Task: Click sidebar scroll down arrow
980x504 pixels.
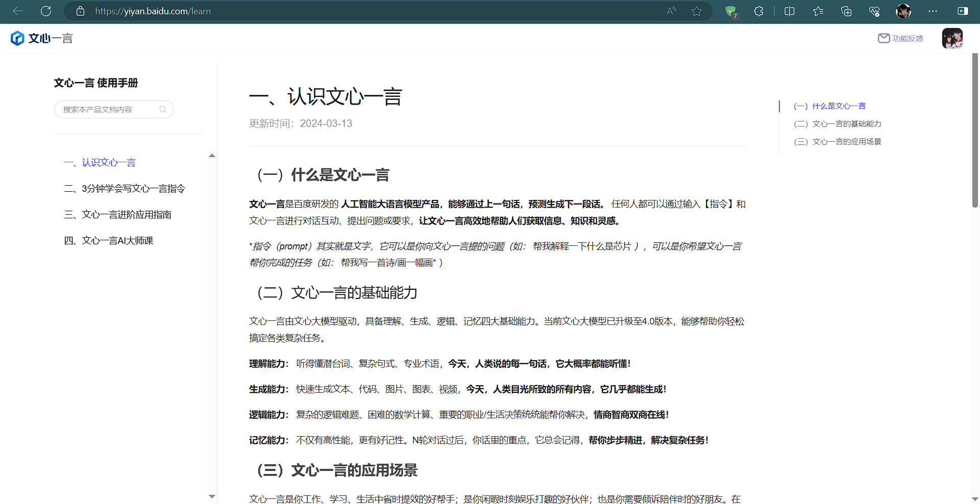Action: [x=212, y=496]
